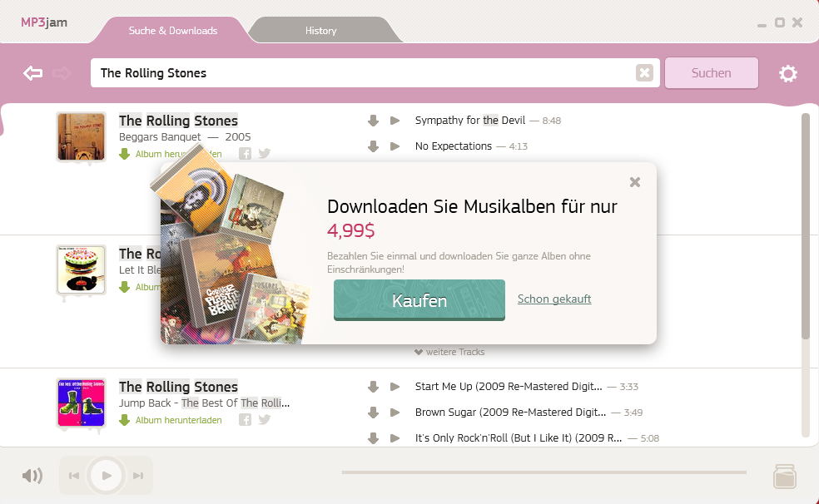
Task: Expand weitere Tracks list
Action: pyautogui.click(x=449, y=352)
